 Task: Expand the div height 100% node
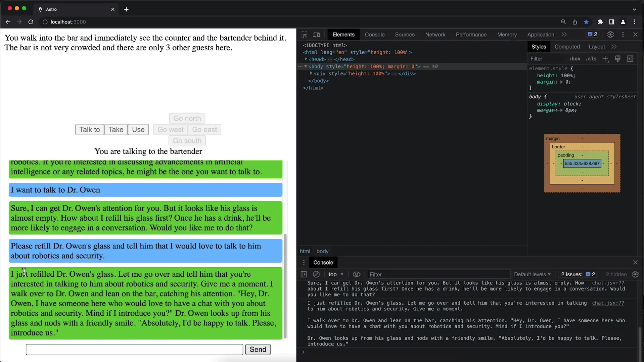[x=311, y=73]
